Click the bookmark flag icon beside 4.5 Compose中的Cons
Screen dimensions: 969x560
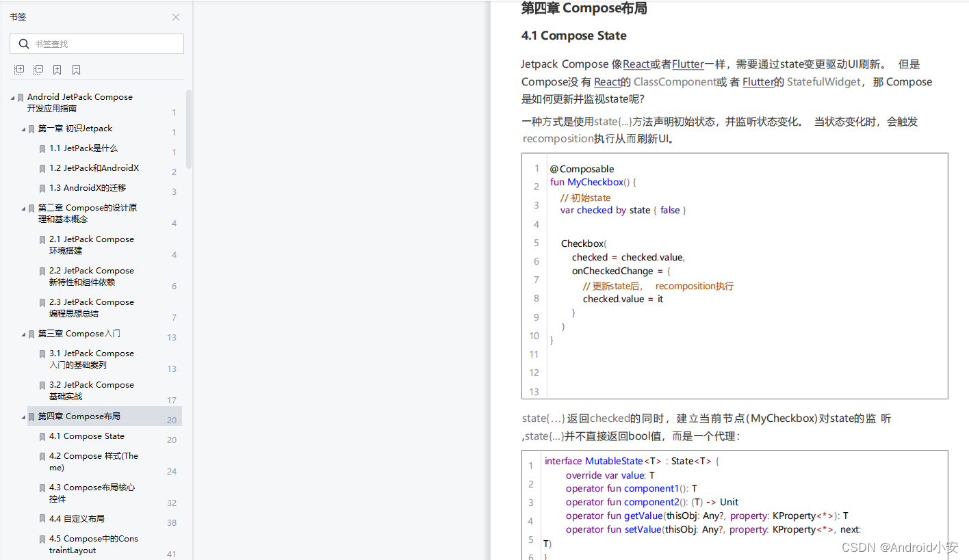click(42, 539)
